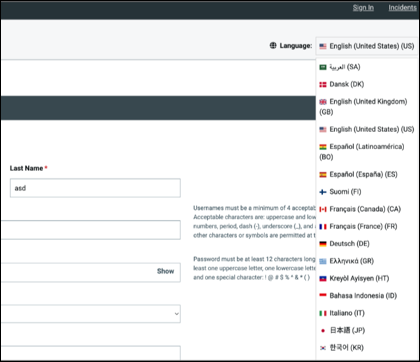Click the Indonesia flag icon
420x362 pixels.
pyautogui.click(x=323, y=296)
